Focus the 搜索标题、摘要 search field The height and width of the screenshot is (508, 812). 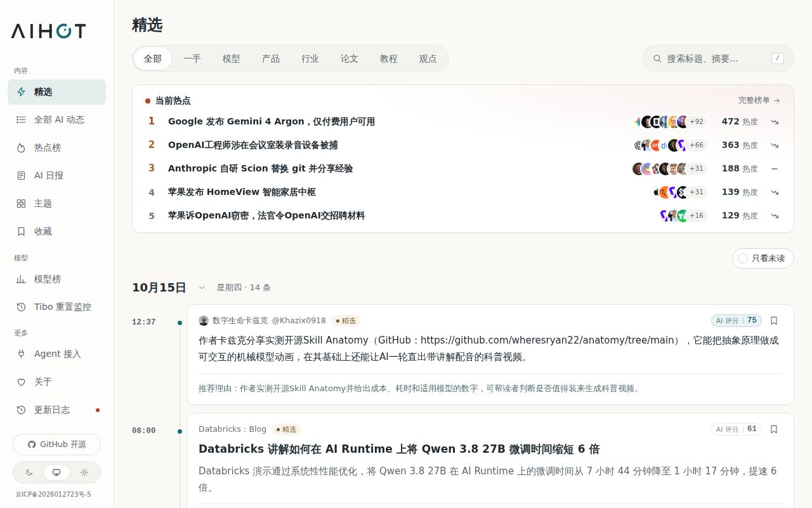point(718,58)
